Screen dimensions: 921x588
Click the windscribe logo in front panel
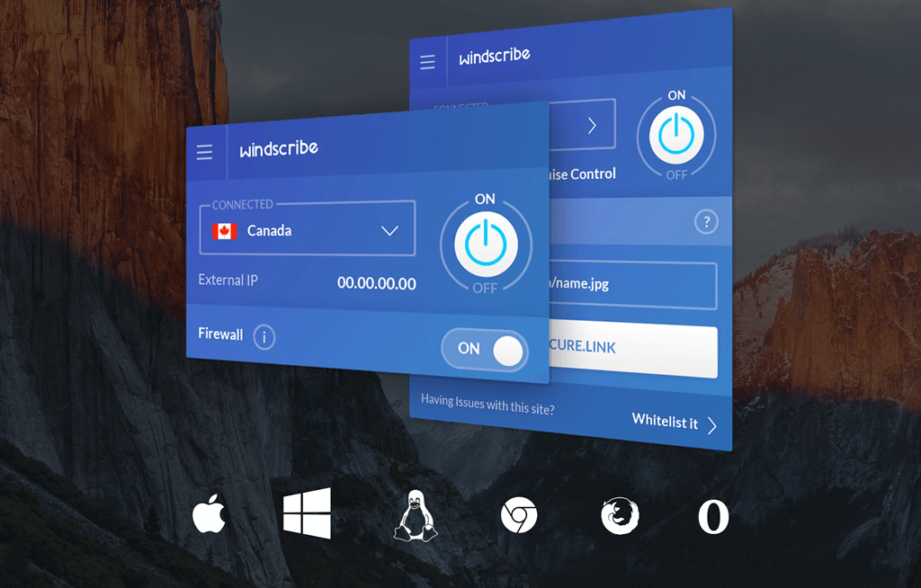coord(279,148)
